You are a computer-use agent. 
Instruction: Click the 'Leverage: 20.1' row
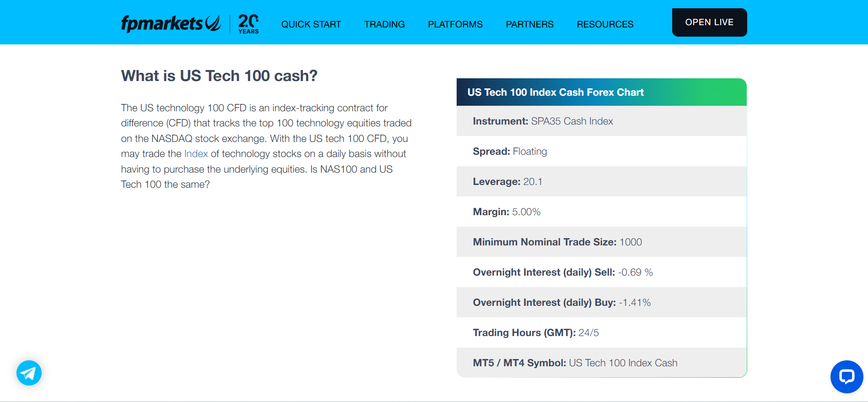601,181
